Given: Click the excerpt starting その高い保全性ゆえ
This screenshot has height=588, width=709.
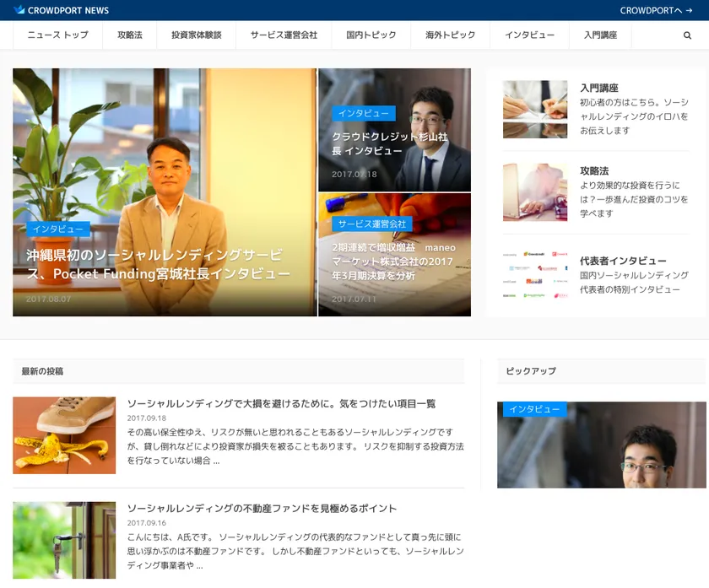Looking at the screenshot, I should point(295,446).
